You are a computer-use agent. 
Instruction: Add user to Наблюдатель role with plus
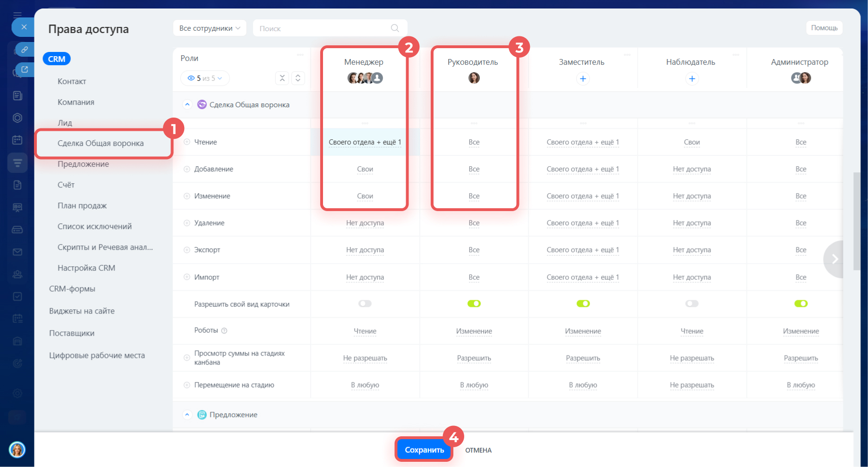(x=691, y=79)
